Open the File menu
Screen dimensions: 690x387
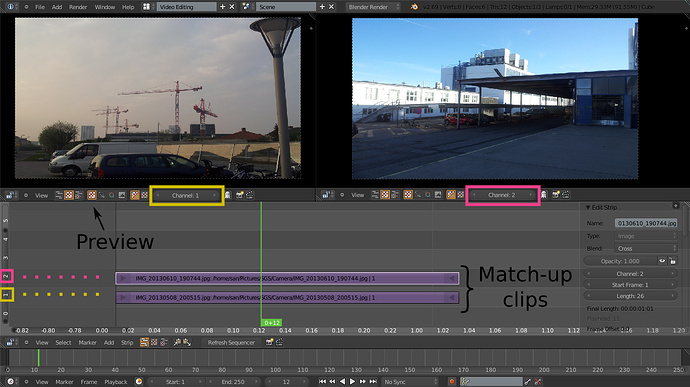(x=40, y=7)
